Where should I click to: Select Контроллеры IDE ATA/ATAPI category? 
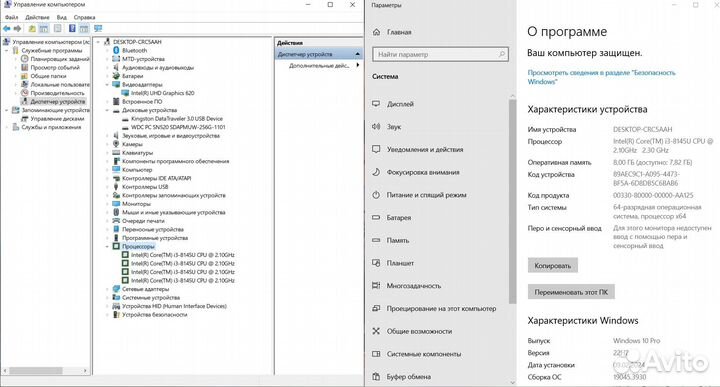click(157, 178)
